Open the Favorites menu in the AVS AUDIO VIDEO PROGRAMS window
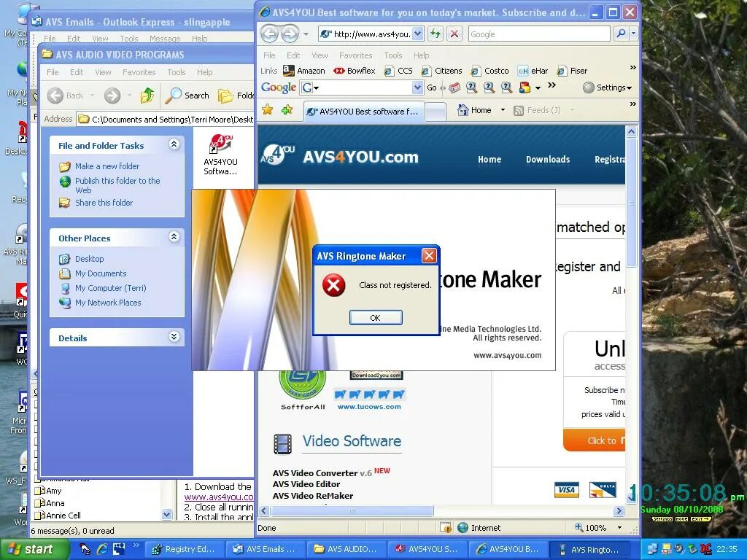 point(139,72)
